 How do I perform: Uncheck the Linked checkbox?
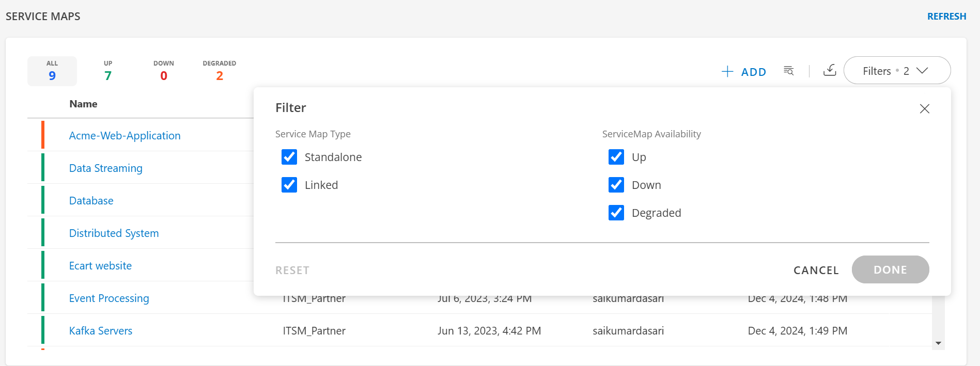(289, 185)
